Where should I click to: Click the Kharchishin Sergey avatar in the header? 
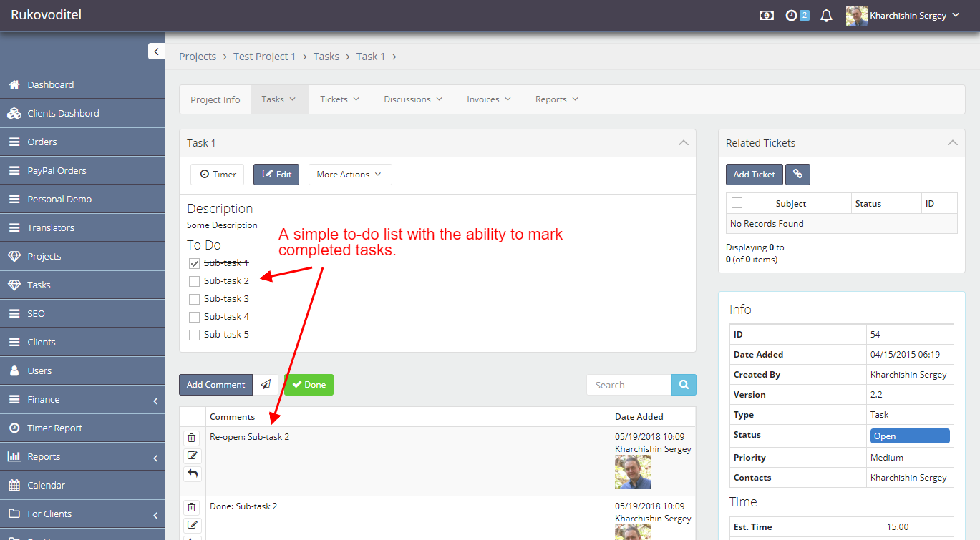(857, 16)
